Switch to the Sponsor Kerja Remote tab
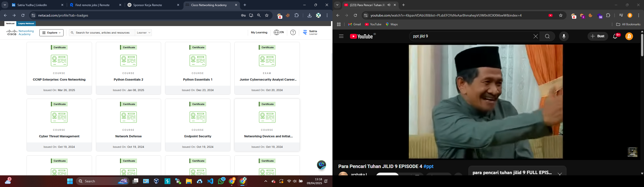644x187 pixels. (x=153, y=5)
